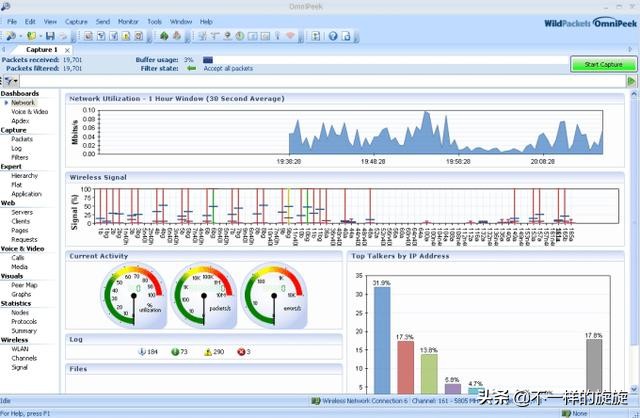640x418 pixels.
Task: Open toolbar options chevron after Help group
Action: pyautogui.click(x=357, y=37)
